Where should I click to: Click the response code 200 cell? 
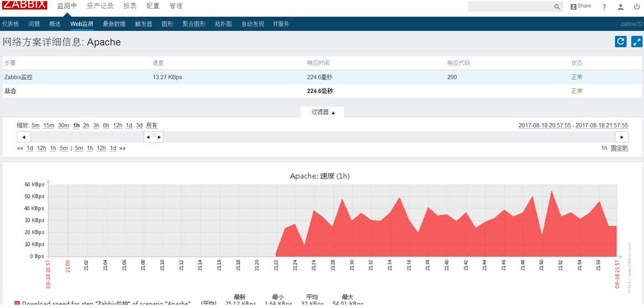tap(452, 77)
